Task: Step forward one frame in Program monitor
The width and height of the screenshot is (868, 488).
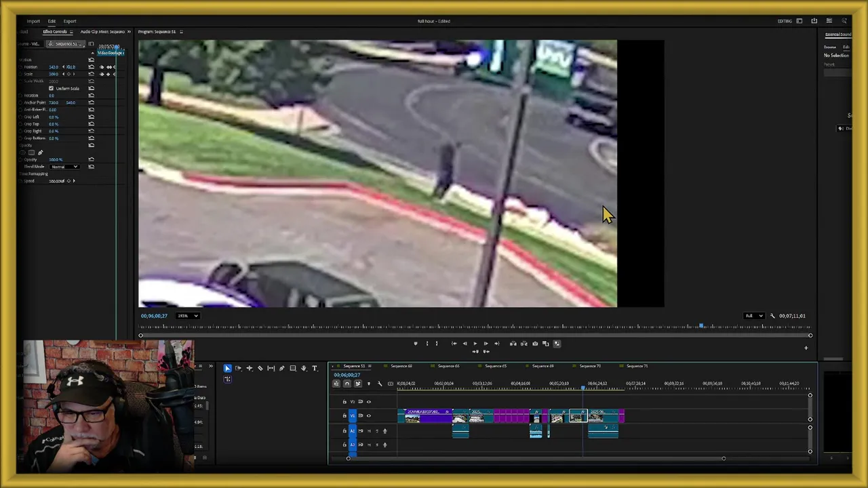Action: click(x=486, y=344)
